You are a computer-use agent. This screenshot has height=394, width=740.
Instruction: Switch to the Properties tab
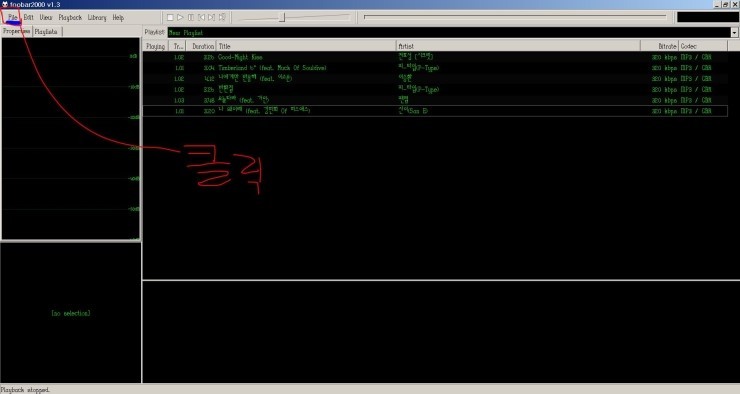tap(17, 32)
